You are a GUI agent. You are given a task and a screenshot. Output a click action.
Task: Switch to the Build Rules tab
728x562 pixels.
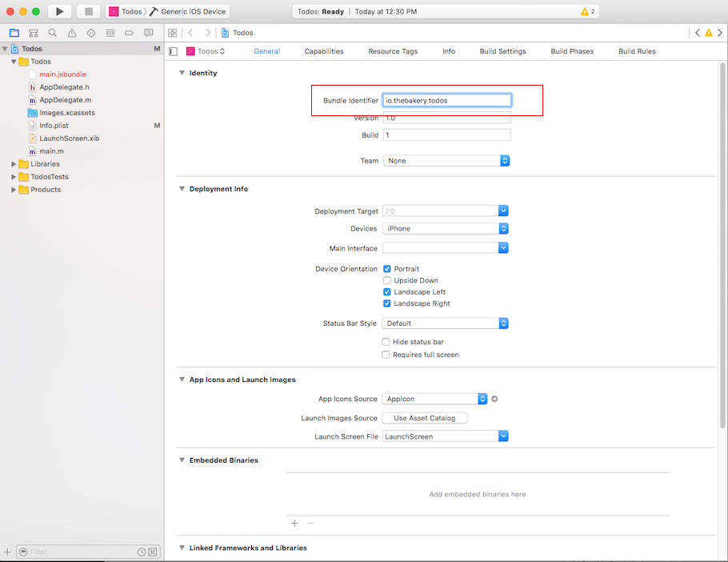[637, 51]
